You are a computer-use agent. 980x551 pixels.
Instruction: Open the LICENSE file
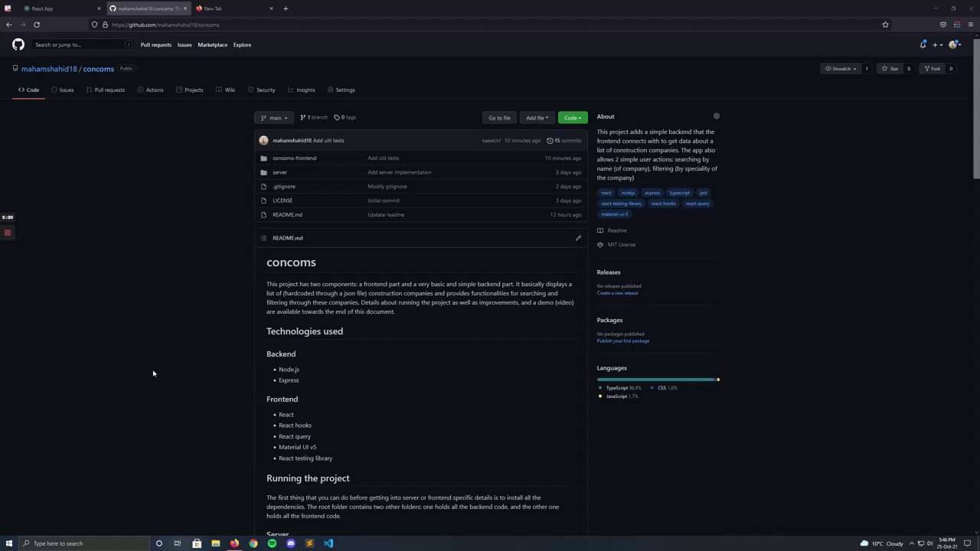[x=283, y=201]
